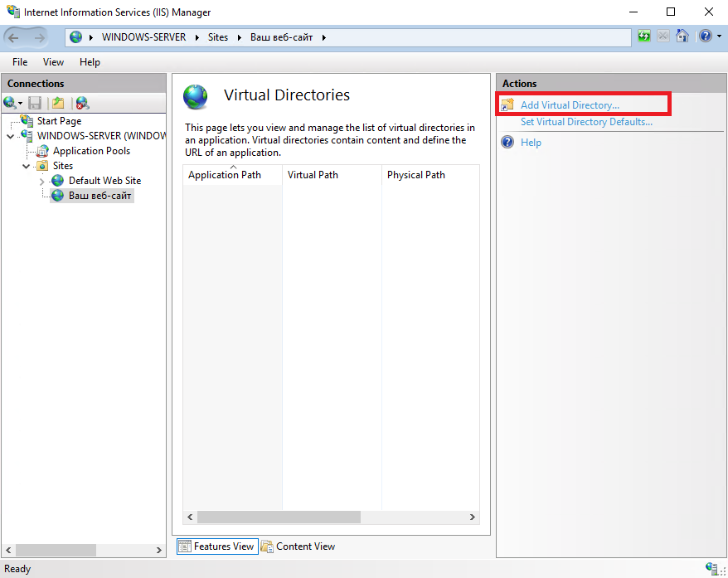Click the Forward navigation arrow
Image resolution: width=728 pixels, height=578 pixels.
40,38
